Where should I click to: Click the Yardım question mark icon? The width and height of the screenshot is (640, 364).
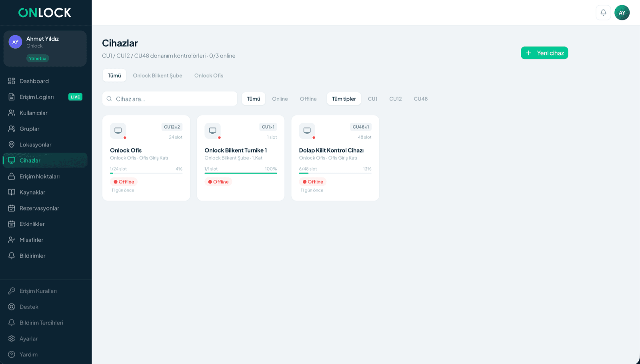point(12,354)
